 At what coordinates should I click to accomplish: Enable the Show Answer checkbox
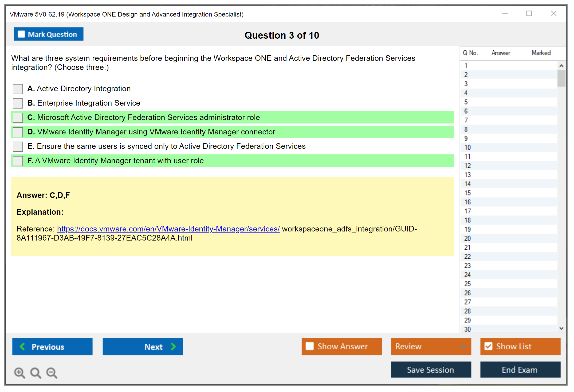tap(310, 346)
